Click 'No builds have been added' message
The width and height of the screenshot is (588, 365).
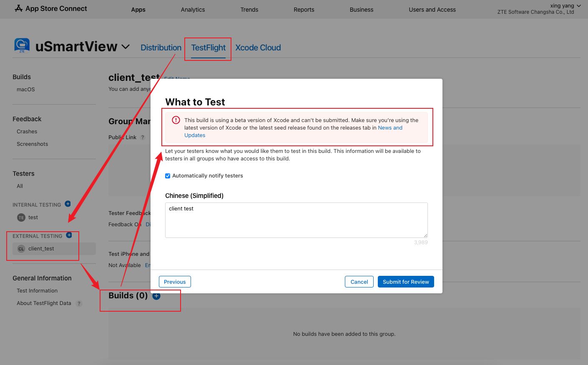click(344, 334)
